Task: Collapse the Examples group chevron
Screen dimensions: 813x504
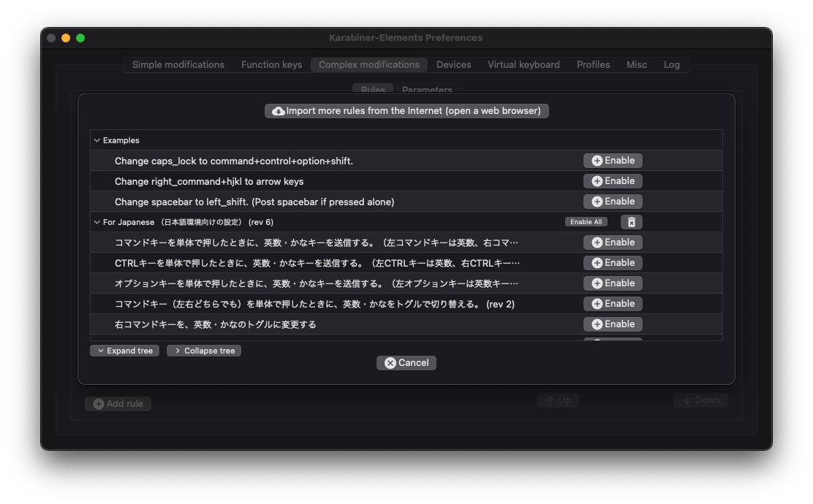Action: tap(97, 140)
